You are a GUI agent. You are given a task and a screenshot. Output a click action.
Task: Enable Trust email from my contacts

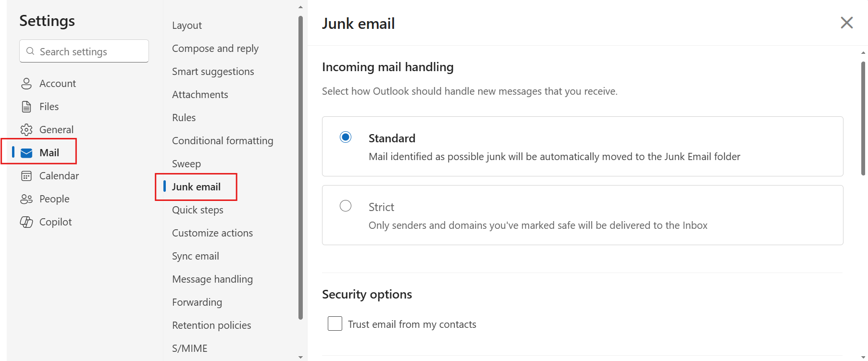pos(335,324)
